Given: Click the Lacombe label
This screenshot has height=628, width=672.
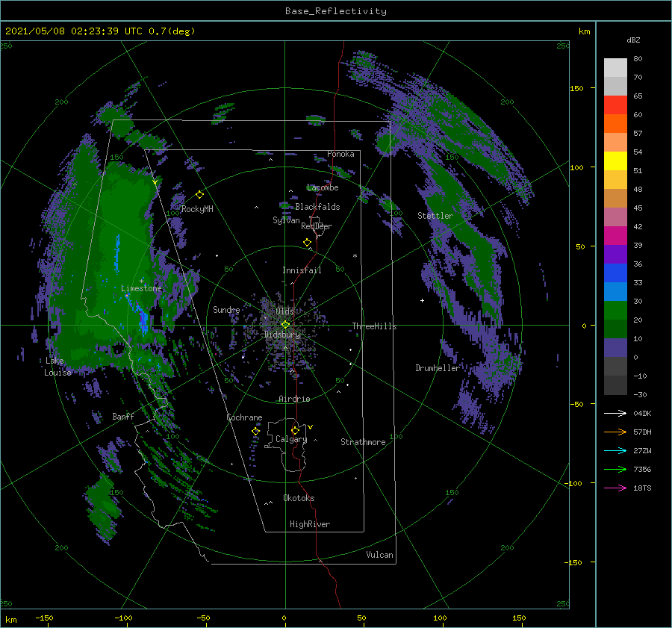Looking at the screenshot, I should tap(323, 187).
